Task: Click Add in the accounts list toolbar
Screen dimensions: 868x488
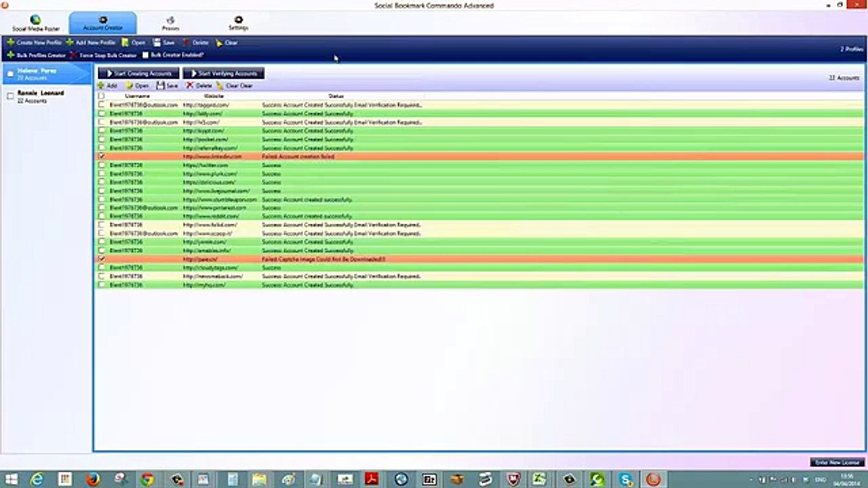Action: (x=107, y=85)
